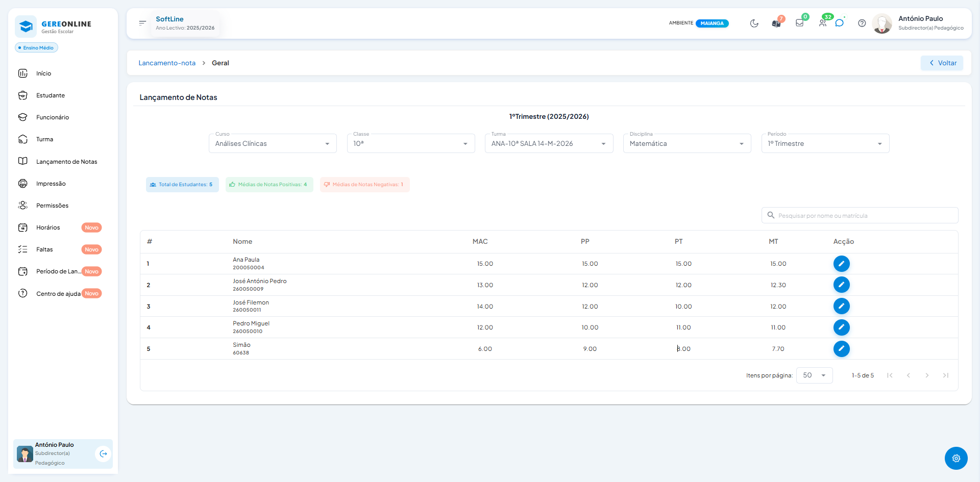Open Permissões in the sidebar

pos(52,206)
